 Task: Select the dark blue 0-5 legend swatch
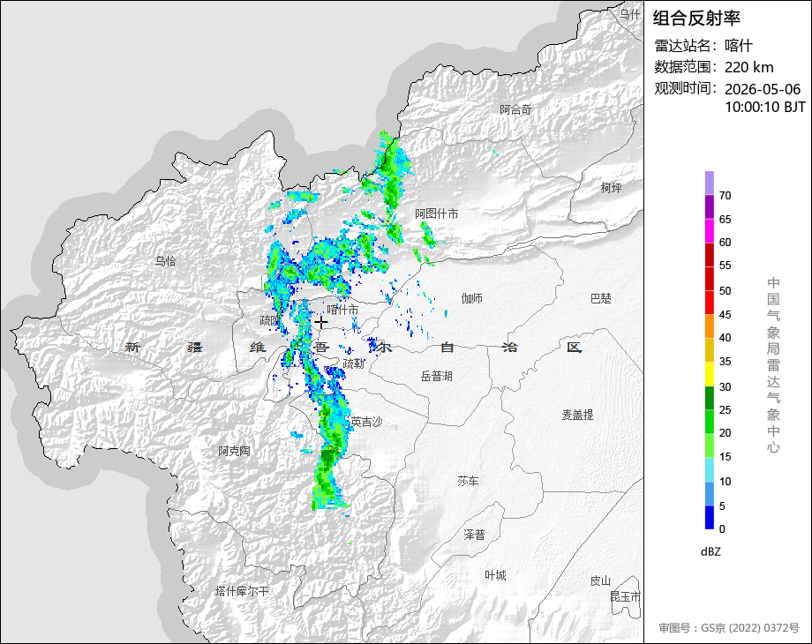tap(710, 517)
